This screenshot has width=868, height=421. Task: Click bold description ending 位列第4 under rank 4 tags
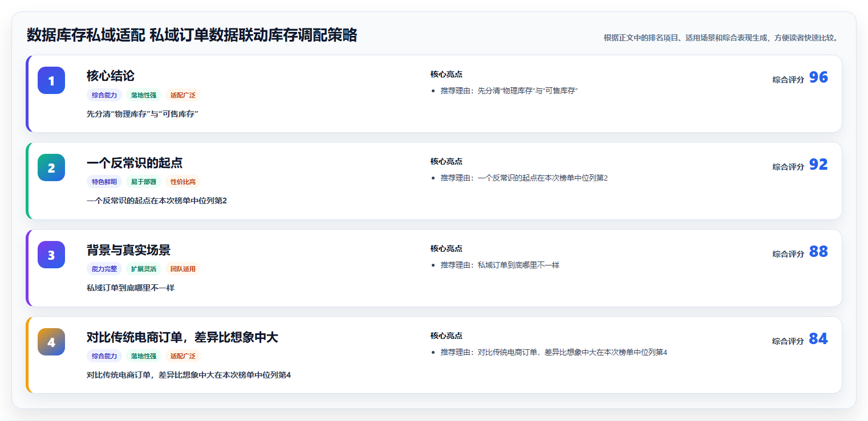coord(189,375)
